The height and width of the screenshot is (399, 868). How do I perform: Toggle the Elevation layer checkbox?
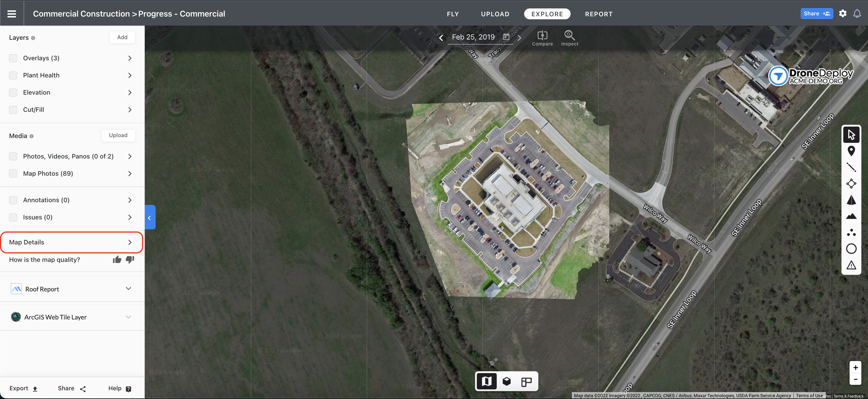(13, 93)
